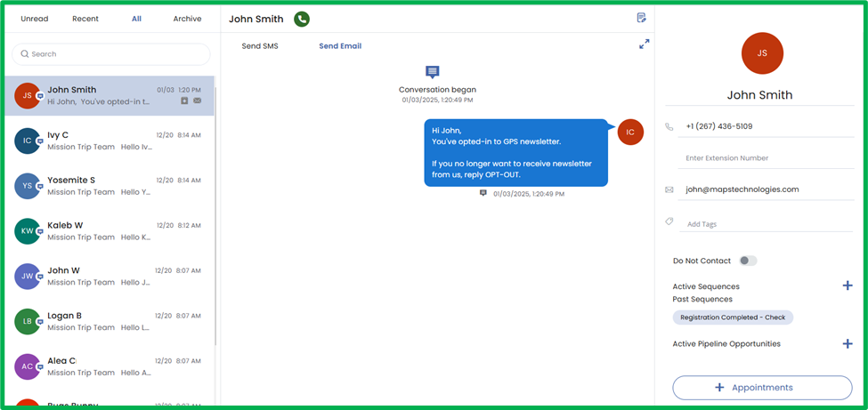The height and width of the screenshot is (410, 868).
Task: Click the Enter Extension Number field
Action: tap(767, 158)
